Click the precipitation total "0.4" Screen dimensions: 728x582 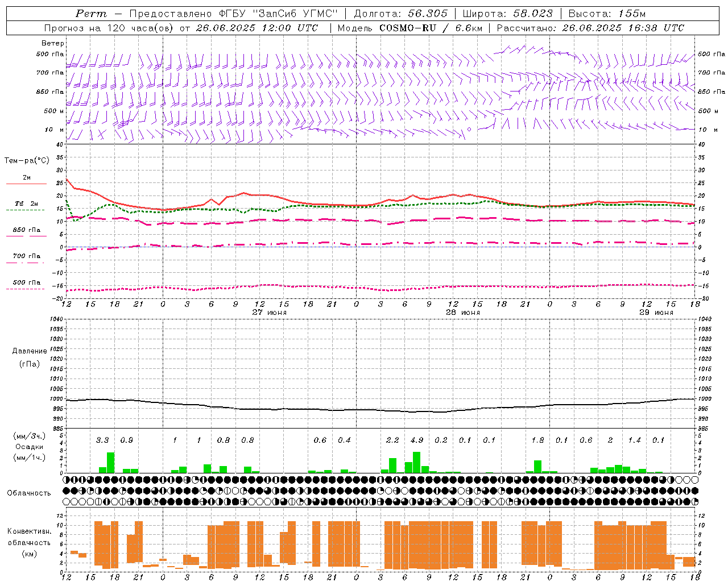pyautogui.click(x=344, y=440)
